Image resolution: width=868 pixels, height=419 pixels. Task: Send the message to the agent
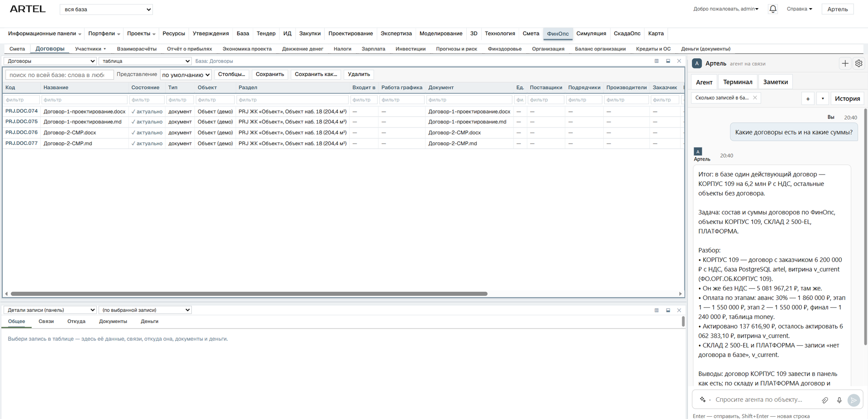(854, 400)
